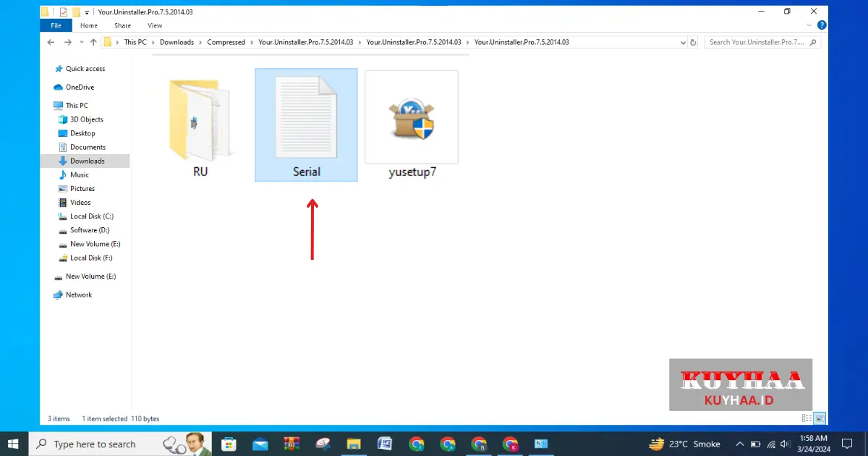
Task: Open Desktop in the sidebar
Action: pyautogui.click(x=77, y=133)
